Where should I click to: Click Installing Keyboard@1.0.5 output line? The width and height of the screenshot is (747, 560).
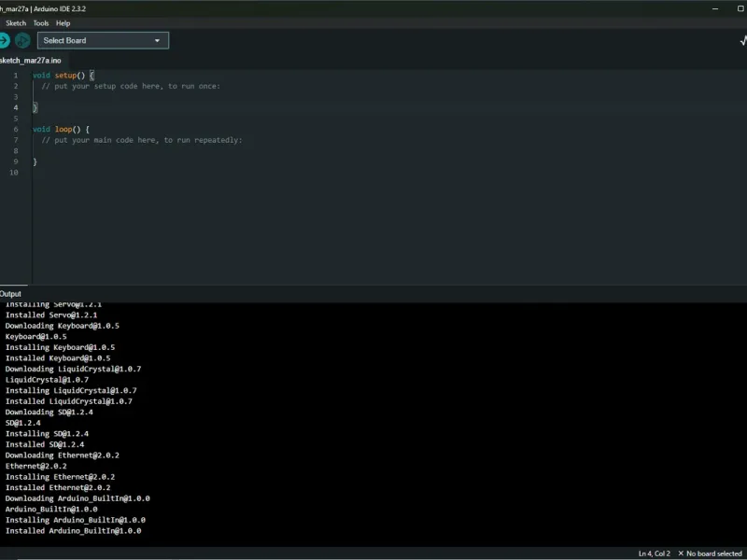point(60,347)
